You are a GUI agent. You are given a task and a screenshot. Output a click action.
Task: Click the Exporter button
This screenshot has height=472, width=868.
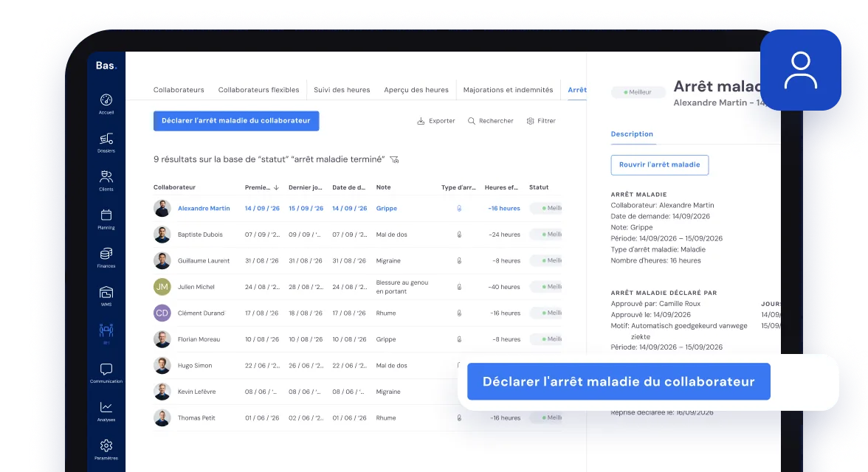coord(435,121)
